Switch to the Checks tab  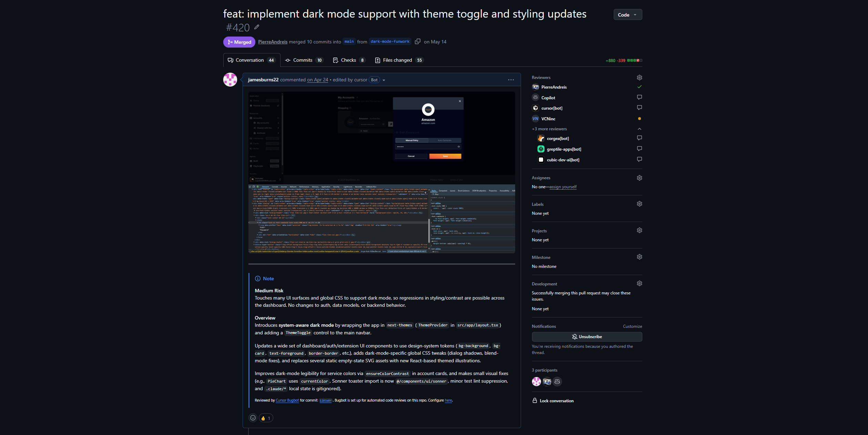(x=349, y=60)
